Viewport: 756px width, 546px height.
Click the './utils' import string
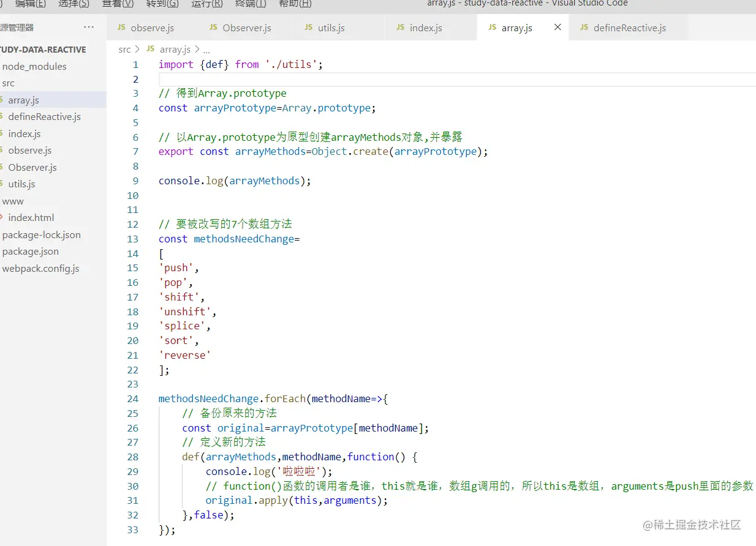point(291,64)
